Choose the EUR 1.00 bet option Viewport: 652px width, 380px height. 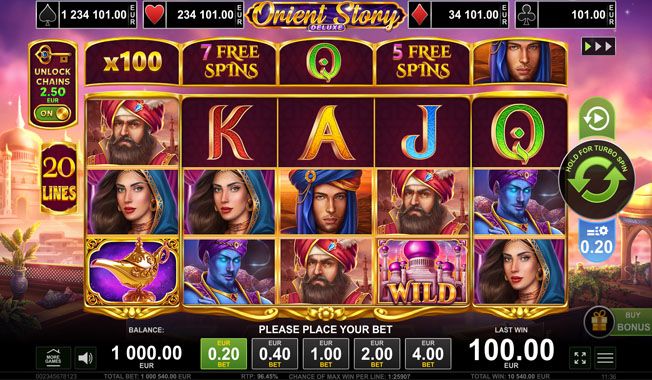[x=326, y=354]
